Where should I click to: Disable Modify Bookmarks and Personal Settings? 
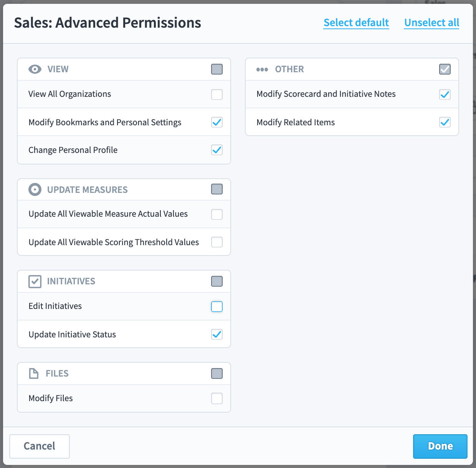[x=217, y=122]
